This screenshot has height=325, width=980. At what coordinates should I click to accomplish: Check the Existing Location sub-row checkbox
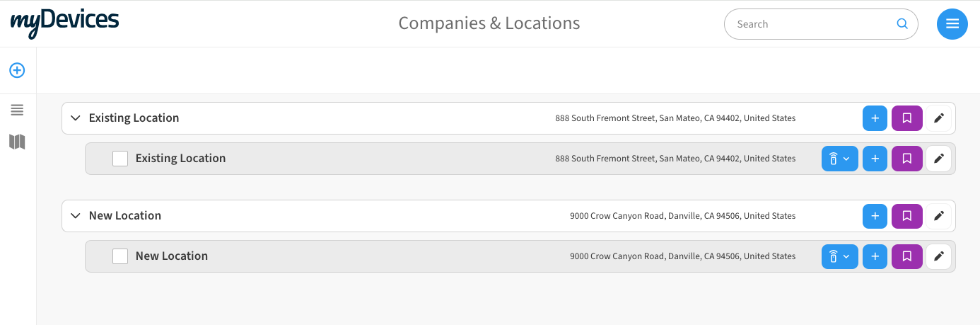(x=120, y=159)
